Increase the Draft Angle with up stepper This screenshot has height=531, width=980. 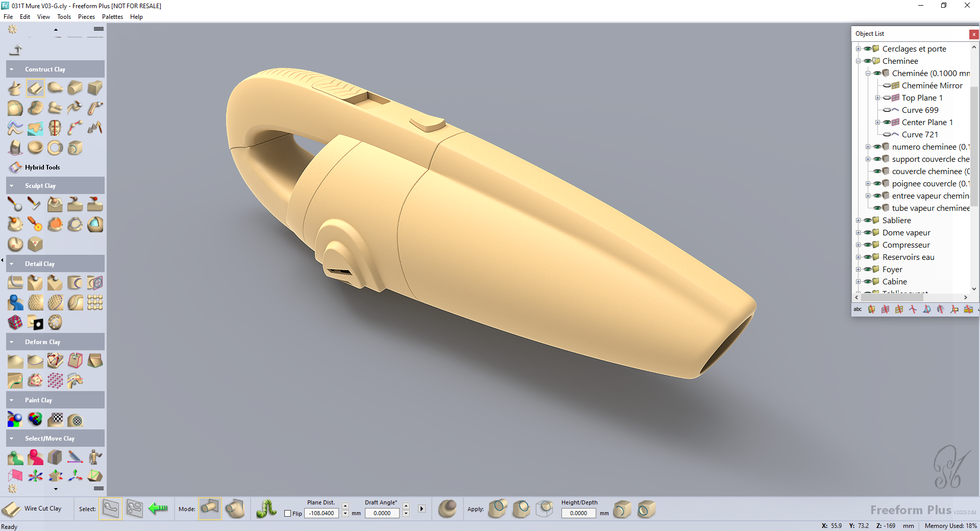(406, 505)
